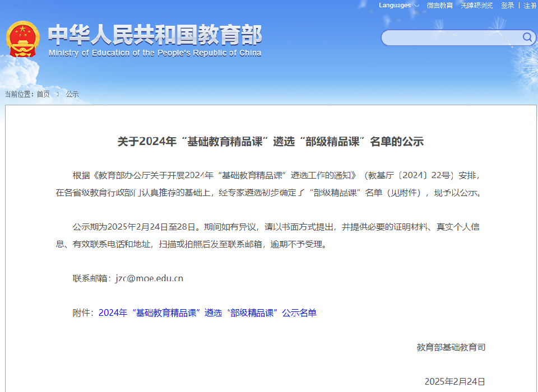538x392 pixels.
Task: Open the 2024年基础教育精品课公示名单 attachment link
Action: (x=207, y=312)
